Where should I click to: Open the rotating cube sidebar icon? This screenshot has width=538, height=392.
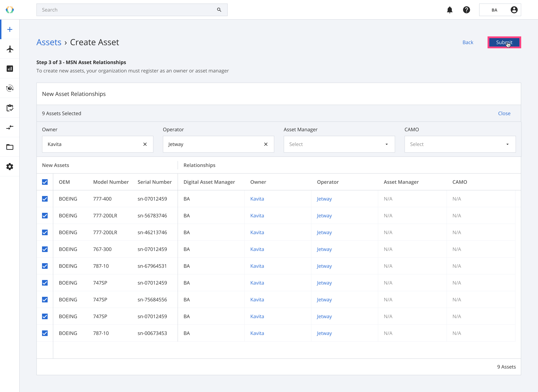click(10, 88)
